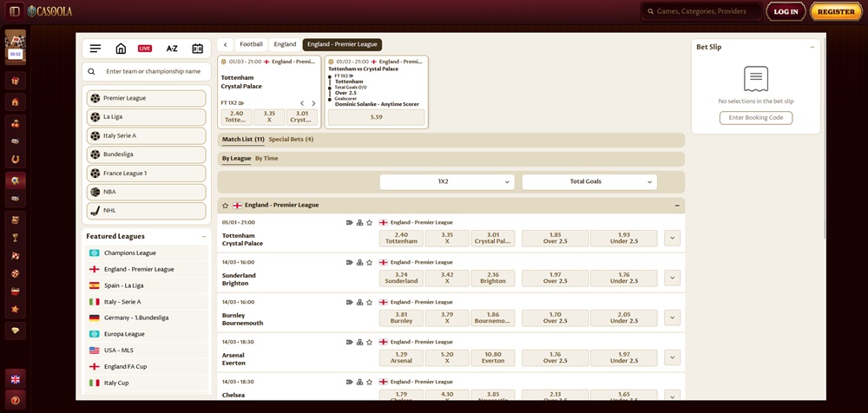Go to Football breadcrumb
Screen dimensions: 868x413
point(252,44)
